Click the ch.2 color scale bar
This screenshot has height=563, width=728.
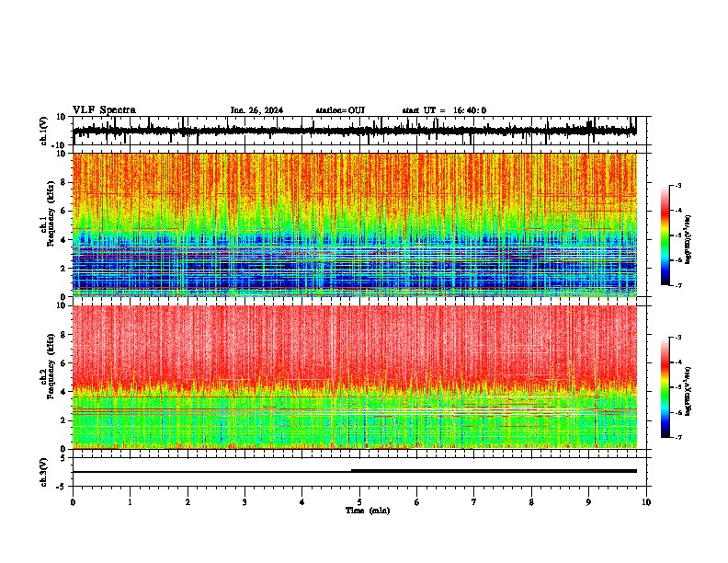pyautogui.click(x=665, y=387)
